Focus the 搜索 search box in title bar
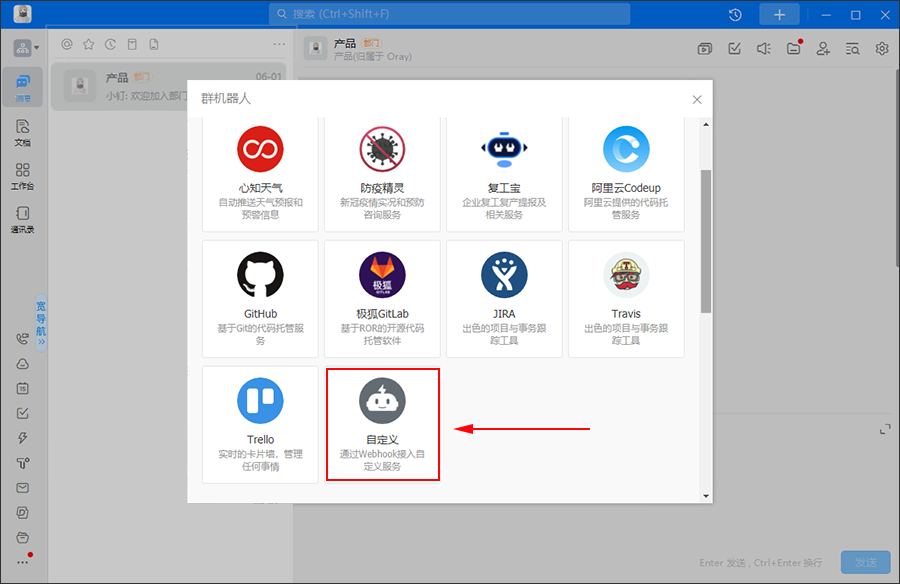The width and height of the screenshot is (900, 584). point(449,14)
